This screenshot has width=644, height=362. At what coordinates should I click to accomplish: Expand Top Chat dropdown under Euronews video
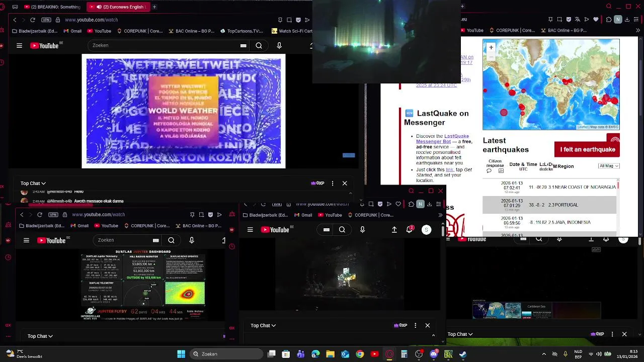pyautogui.click(x=33, y=184)
